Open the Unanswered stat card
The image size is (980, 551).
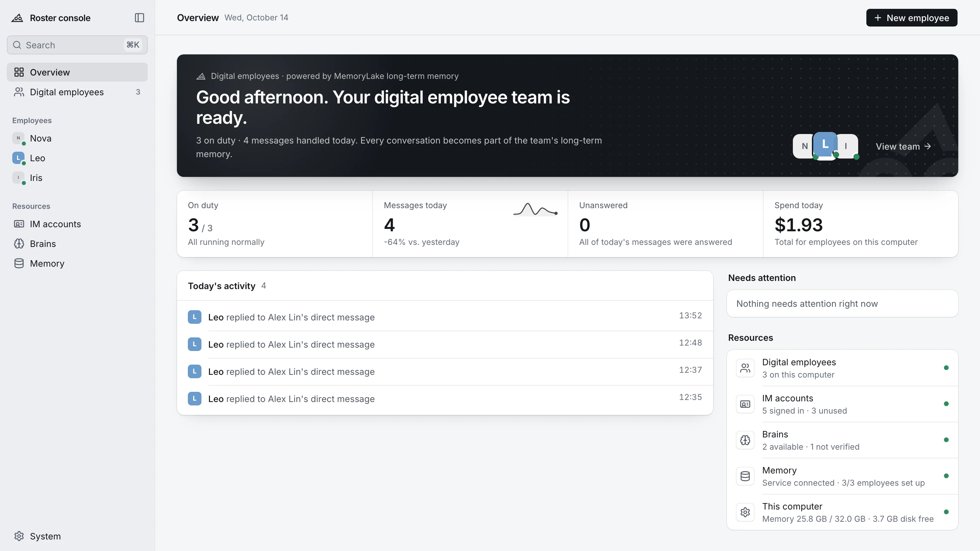click(x=665, y=224)
